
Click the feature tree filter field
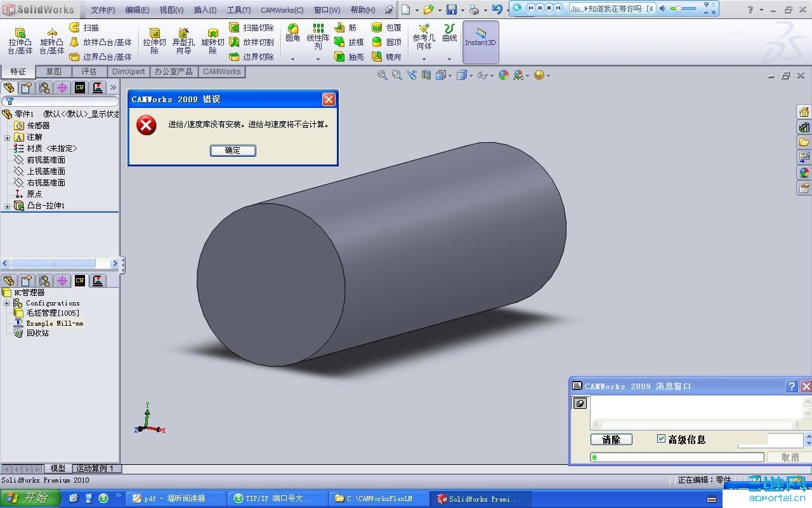coord(61,102)
